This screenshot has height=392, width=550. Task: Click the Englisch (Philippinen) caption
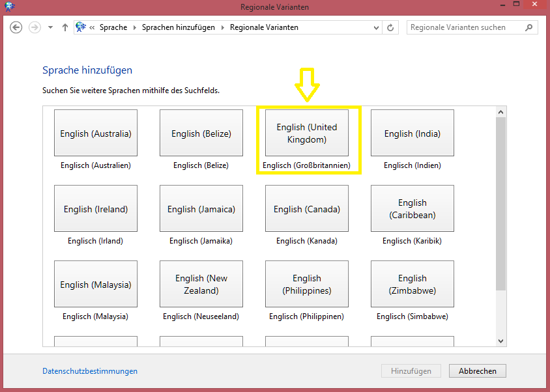pyautogui.click(x=306, y=316)
